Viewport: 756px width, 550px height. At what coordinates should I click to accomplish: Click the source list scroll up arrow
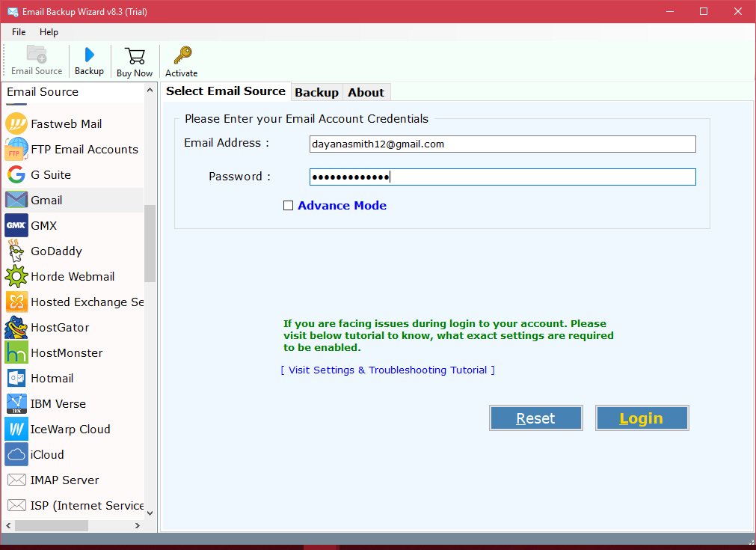(x=150, y=91)
